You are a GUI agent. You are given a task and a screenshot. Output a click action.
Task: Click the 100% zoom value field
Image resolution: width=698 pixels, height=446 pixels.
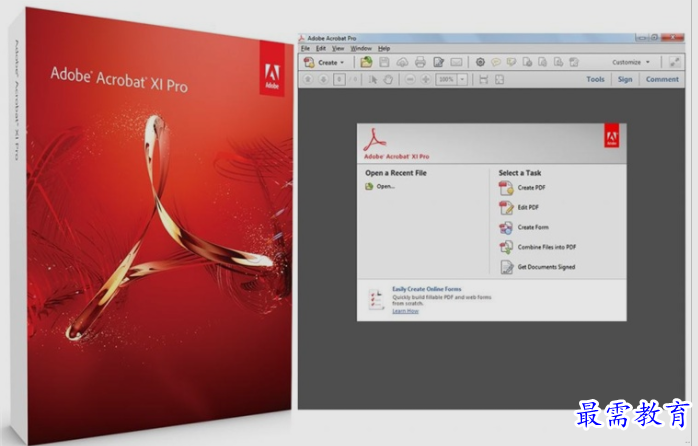[x=446, y=80]
